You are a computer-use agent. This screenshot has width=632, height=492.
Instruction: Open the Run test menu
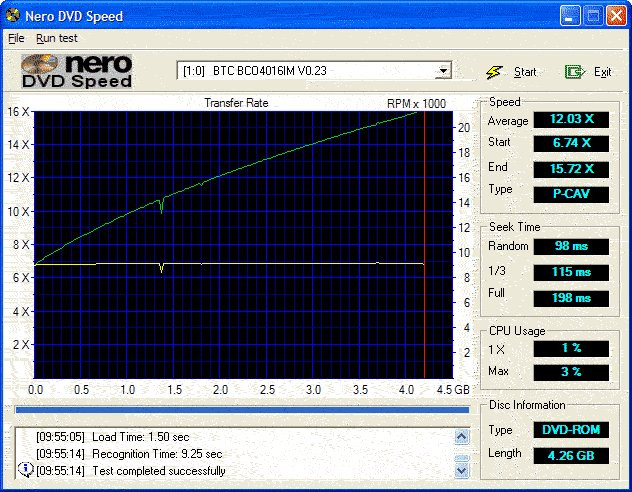(56, 38)
